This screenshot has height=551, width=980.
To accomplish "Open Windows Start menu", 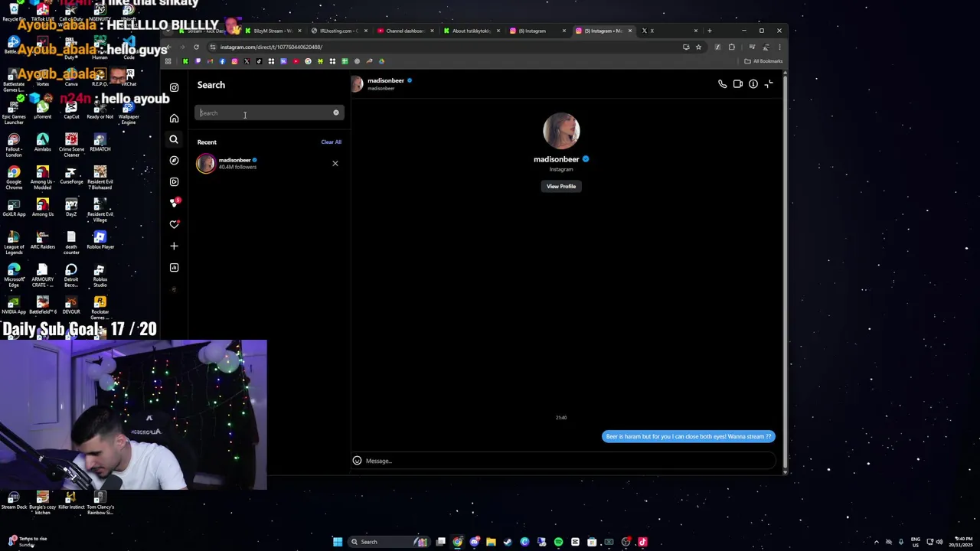I will (x=338, y=542).
